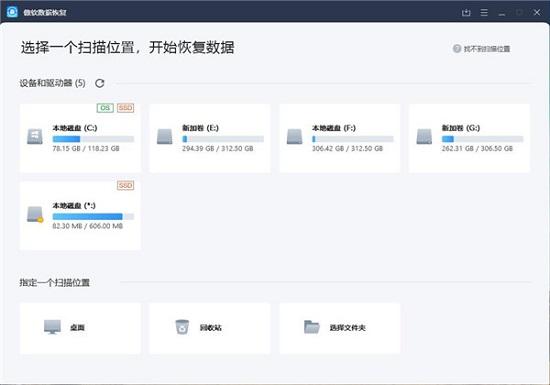This screenshot has height=385, width=550.
Task: Refresh the devices and drives list
Action: click(x=100, y=83)
